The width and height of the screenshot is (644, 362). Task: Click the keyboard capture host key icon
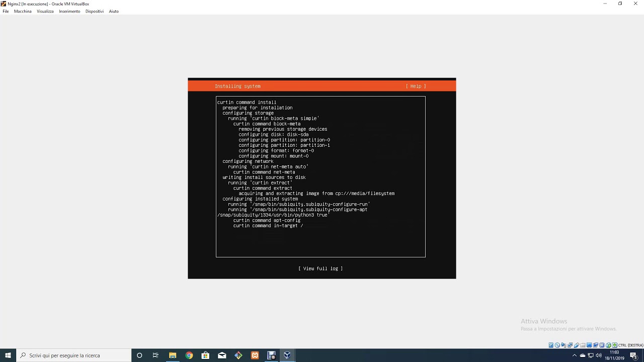click(x=614, y=345)
